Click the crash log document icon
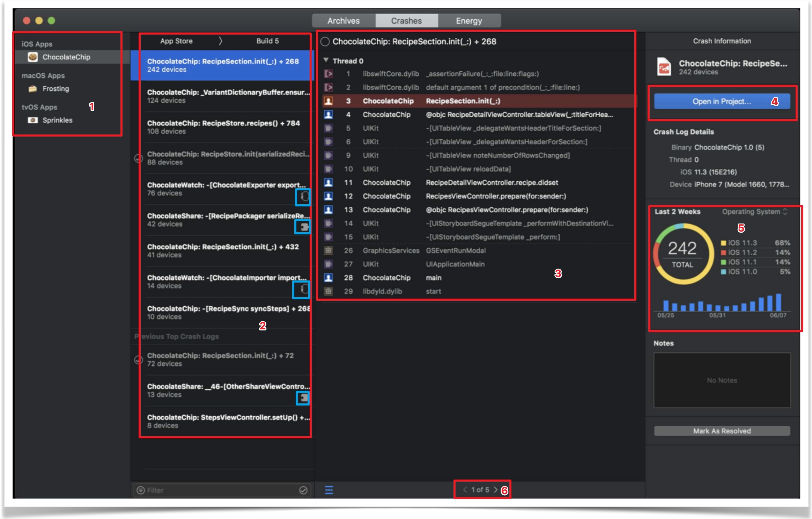This screenshot has width=812, height=519. 664,67
